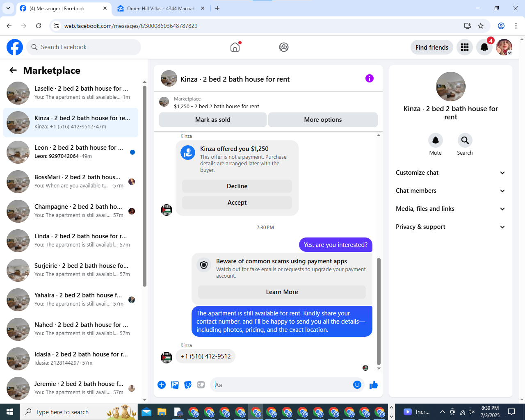Open the emoji picker in message box

point(357,385)
